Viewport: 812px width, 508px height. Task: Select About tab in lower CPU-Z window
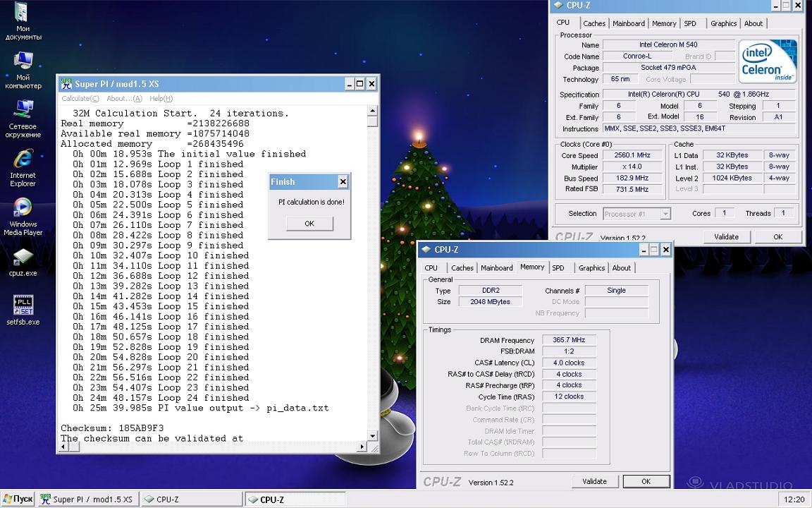click(622, 268)
